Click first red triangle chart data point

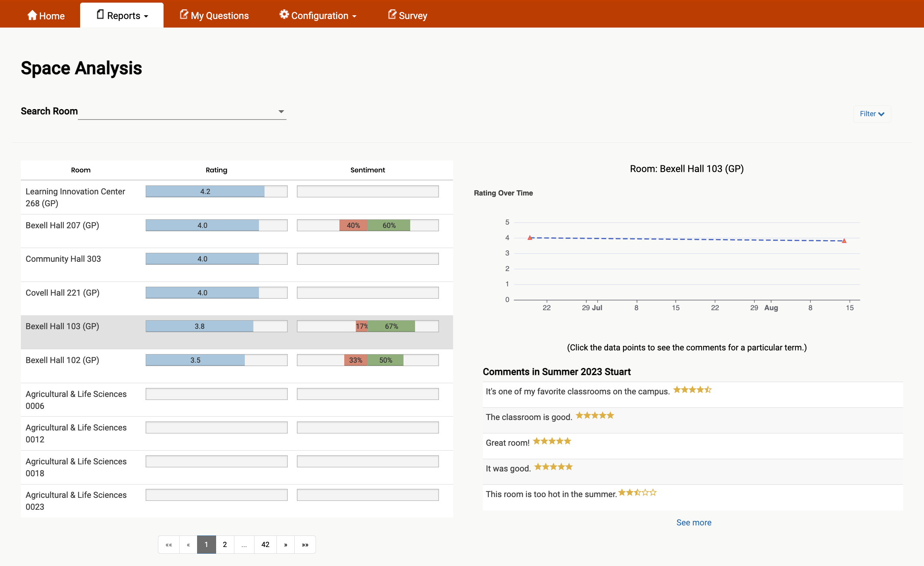[x=529, y=238]
